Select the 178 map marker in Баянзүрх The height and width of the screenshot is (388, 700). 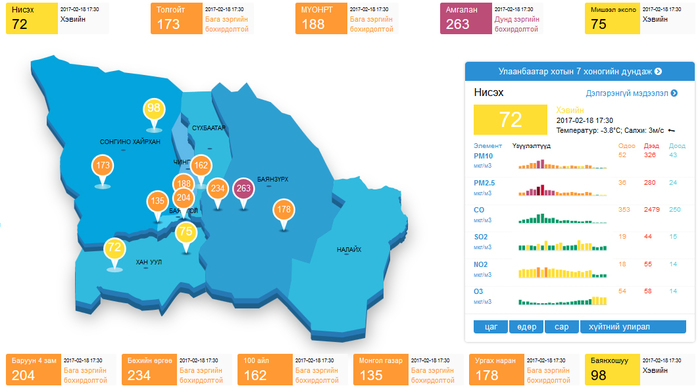click(x=284, y=210)
